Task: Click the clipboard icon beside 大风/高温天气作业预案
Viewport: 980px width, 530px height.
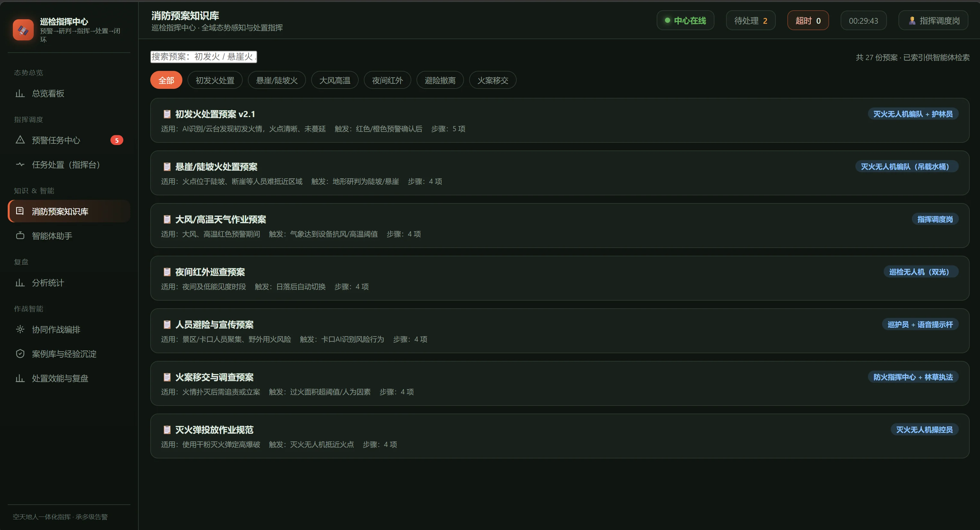Action: click(x=167, y=219)
